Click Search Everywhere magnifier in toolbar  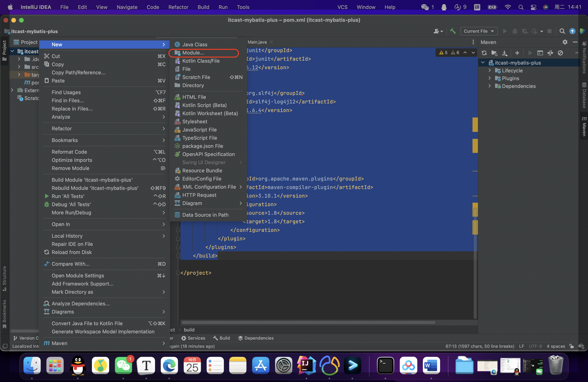[x=562, y=31]
